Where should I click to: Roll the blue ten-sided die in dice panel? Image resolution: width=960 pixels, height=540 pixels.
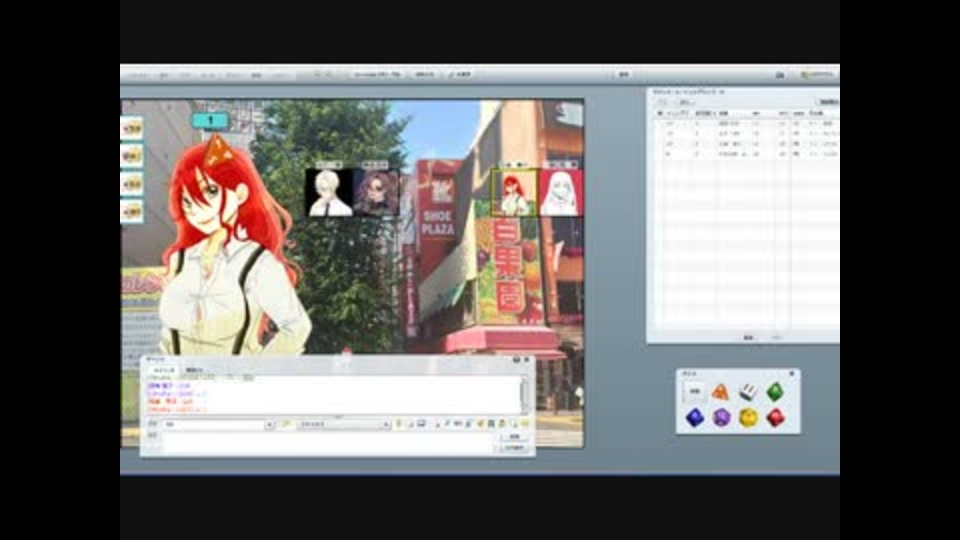[694, 418]
